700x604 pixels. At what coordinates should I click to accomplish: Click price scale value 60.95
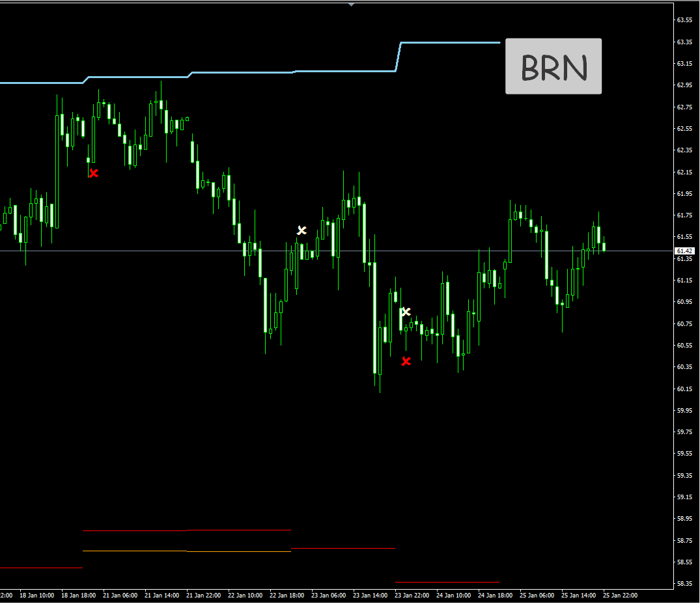coord(684,301)
